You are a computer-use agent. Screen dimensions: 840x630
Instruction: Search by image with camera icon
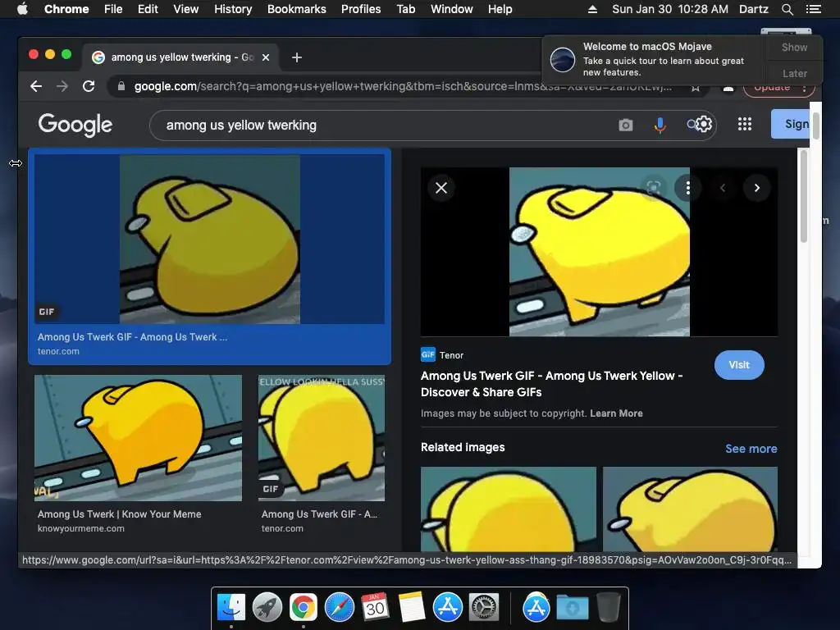tap(625, 126)
